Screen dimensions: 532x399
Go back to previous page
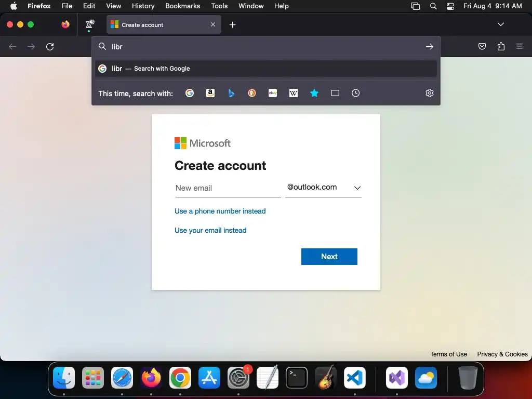point(12,46)
